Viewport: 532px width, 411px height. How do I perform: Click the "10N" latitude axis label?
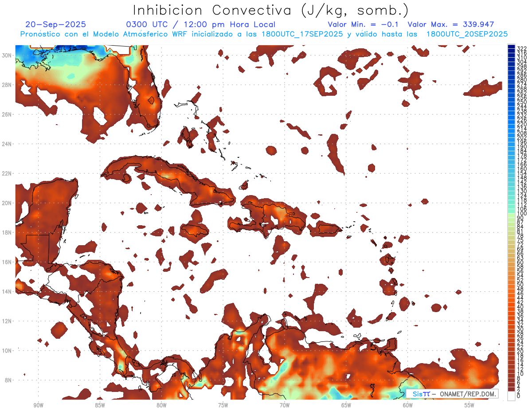click(x=7, y=351)
